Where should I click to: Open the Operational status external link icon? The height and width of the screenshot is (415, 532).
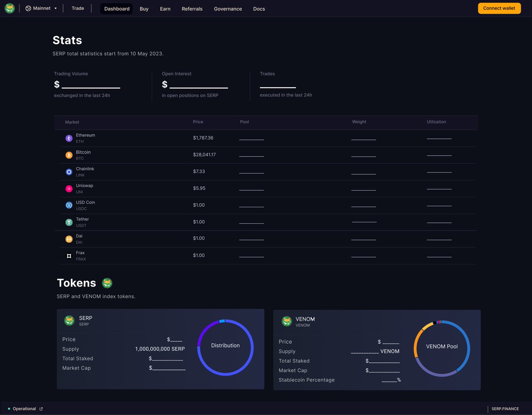pyautogui.click(x=41, y=409)
